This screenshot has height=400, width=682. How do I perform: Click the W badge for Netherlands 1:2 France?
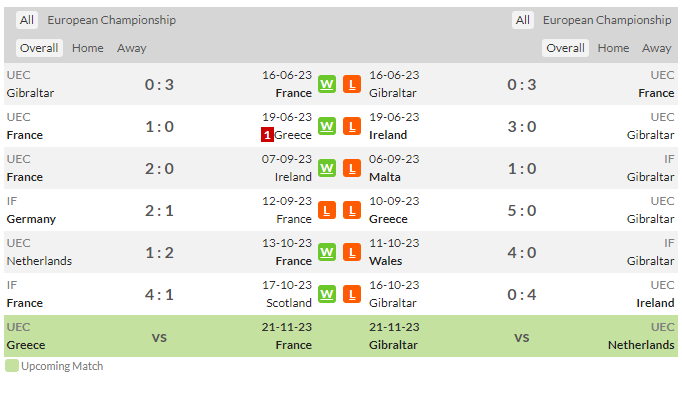(x=327, y=253)
